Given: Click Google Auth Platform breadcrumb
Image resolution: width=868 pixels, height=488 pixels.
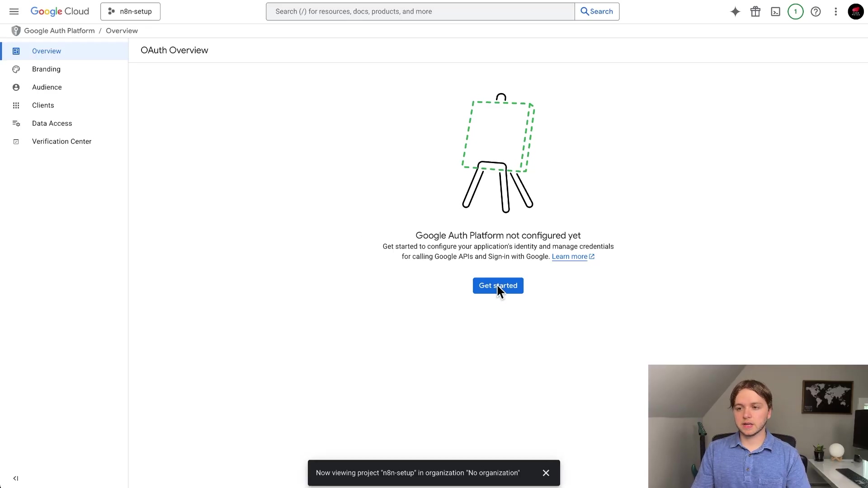Looking at the screenshot, I should click(x=59, y=31).
